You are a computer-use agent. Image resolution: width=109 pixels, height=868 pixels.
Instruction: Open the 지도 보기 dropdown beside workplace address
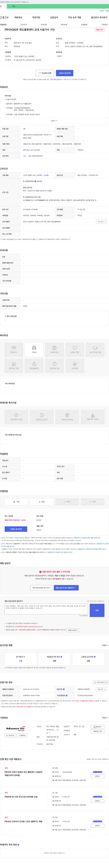101,222
